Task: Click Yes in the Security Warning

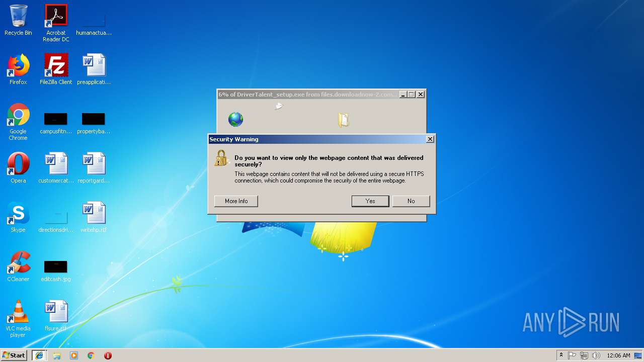Action: pyautogui.click(x=370, y=201)
